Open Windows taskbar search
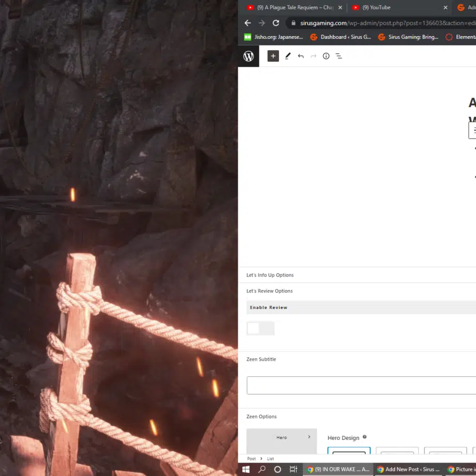The height and width of the screenshot is (476, 476). tap(262, 470)
